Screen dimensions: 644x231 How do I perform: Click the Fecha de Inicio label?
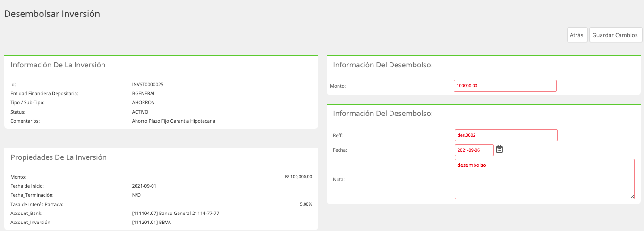(27, 186)
